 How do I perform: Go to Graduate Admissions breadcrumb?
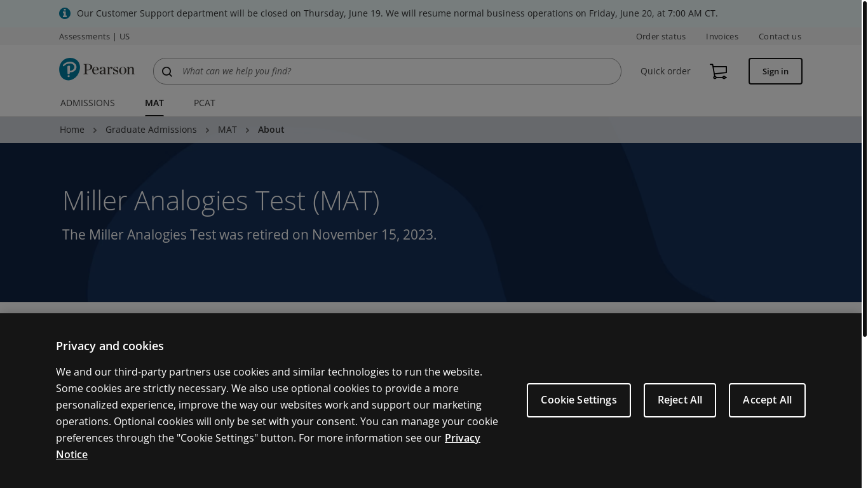[151, 130]
